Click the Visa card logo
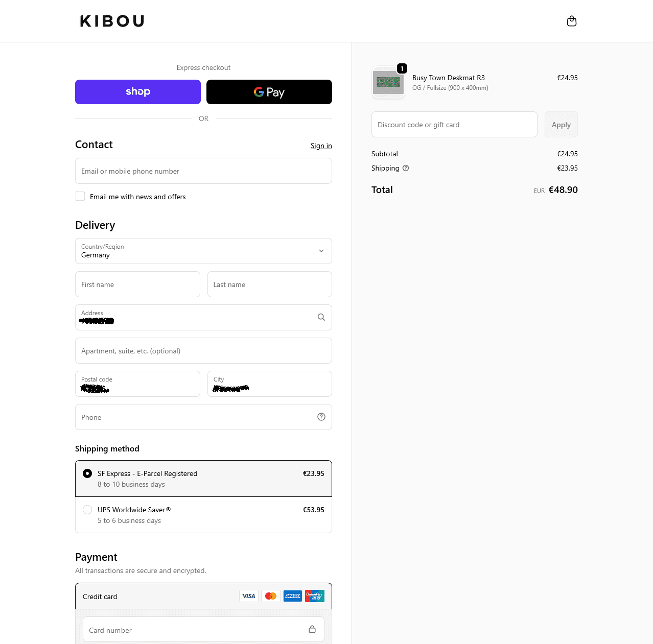 tap(249, 596)
